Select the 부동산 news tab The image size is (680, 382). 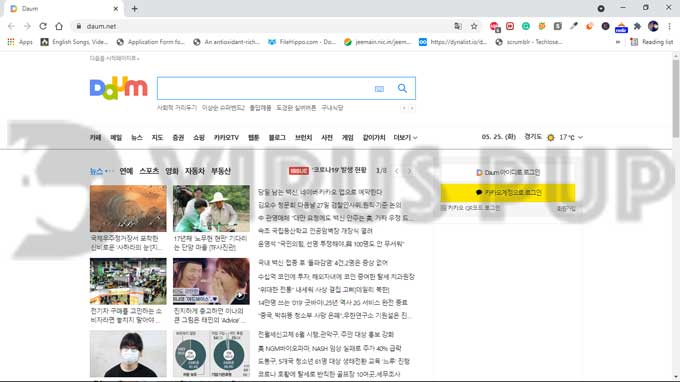(221, 171)
